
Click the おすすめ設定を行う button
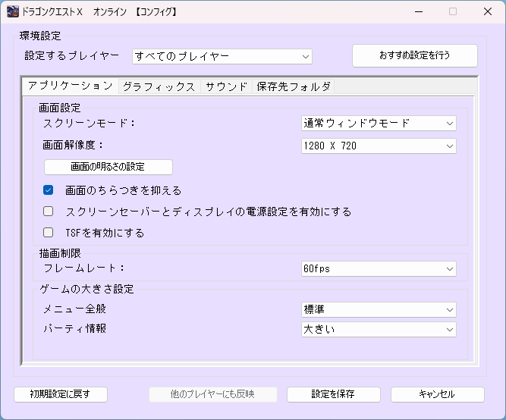click(x=415, y=55)
